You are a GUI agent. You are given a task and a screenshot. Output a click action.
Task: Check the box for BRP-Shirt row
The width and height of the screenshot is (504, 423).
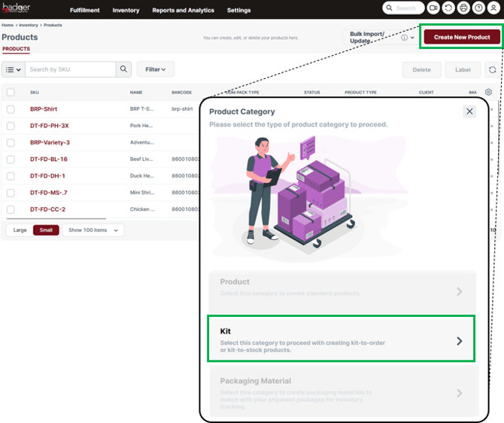11,109
